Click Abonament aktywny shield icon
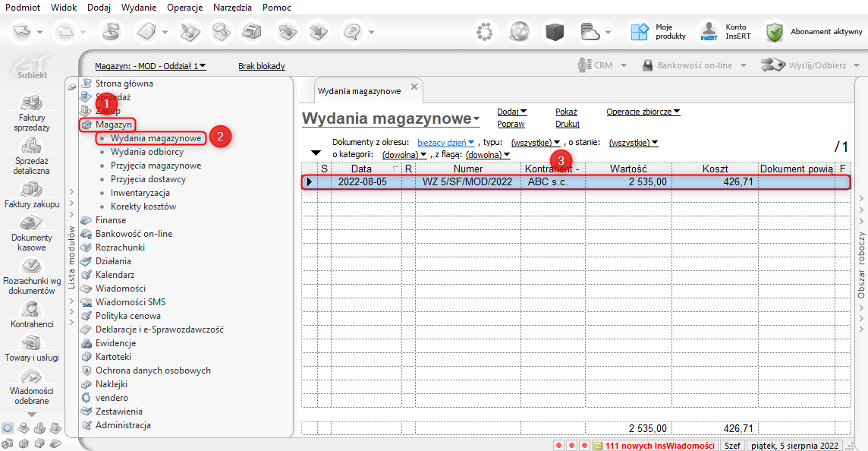 (775, 32)
